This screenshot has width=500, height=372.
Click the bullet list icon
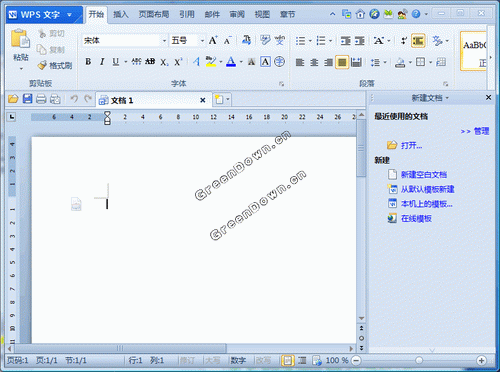pyautogui.click(x=300, y=41)
